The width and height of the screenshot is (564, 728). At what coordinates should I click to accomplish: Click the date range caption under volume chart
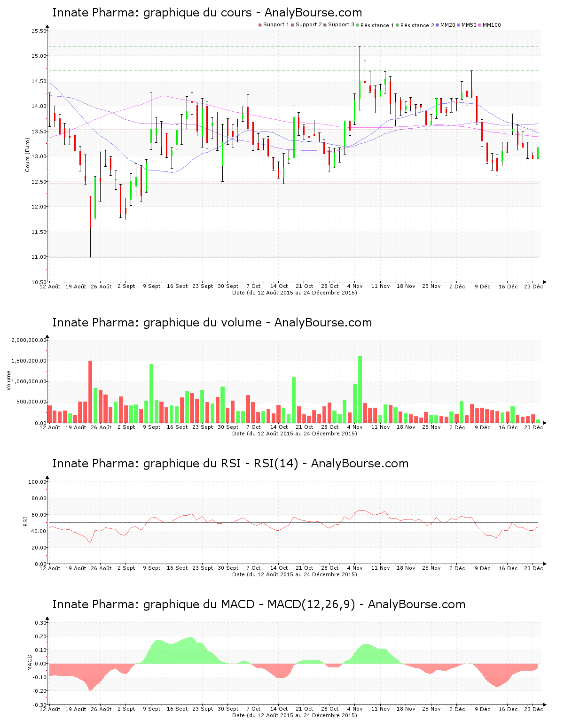295,434
